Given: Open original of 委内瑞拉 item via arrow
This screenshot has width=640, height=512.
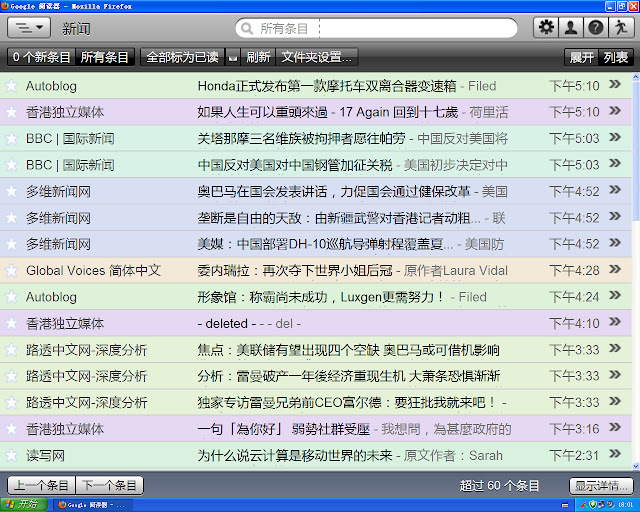Looking at the screenshot, I should coord(615,269).
